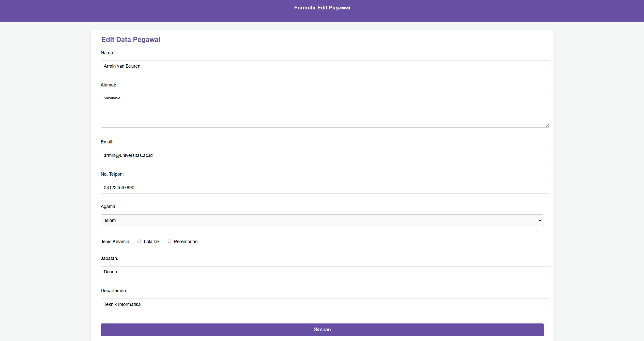Click inside the Alamat textarea
The width and height of the screenshot is (644, 341).
[325, 110]
